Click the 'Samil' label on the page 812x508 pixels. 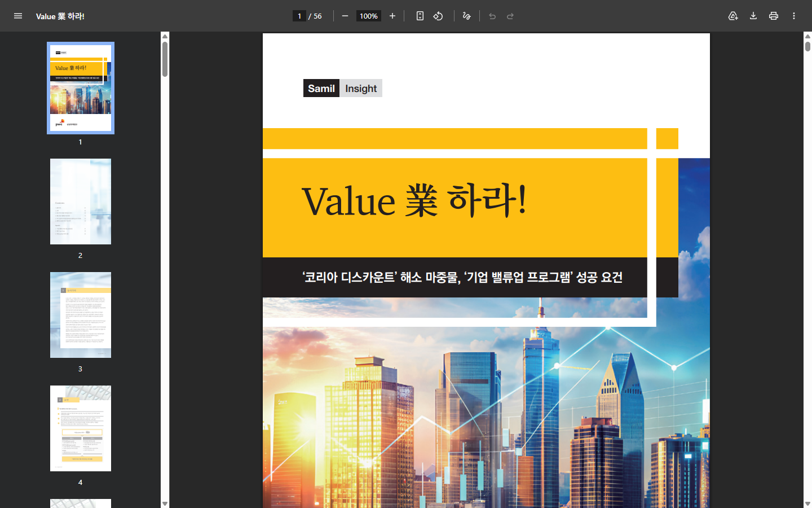coord(321,88)
